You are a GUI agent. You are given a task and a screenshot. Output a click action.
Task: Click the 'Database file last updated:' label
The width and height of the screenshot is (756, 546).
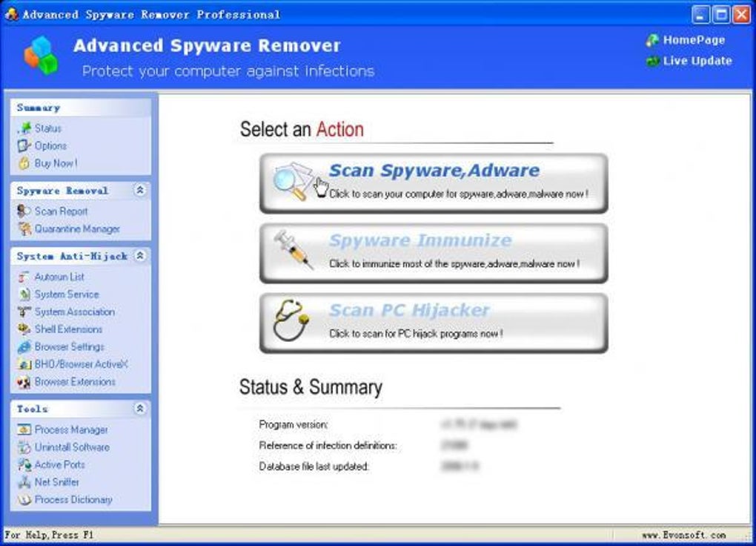[x=314, y=467]
